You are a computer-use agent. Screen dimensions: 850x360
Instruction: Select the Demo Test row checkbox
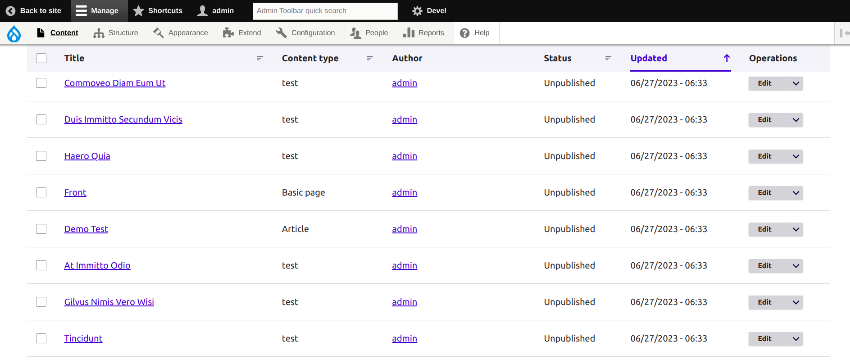click(x=41, y=229)
